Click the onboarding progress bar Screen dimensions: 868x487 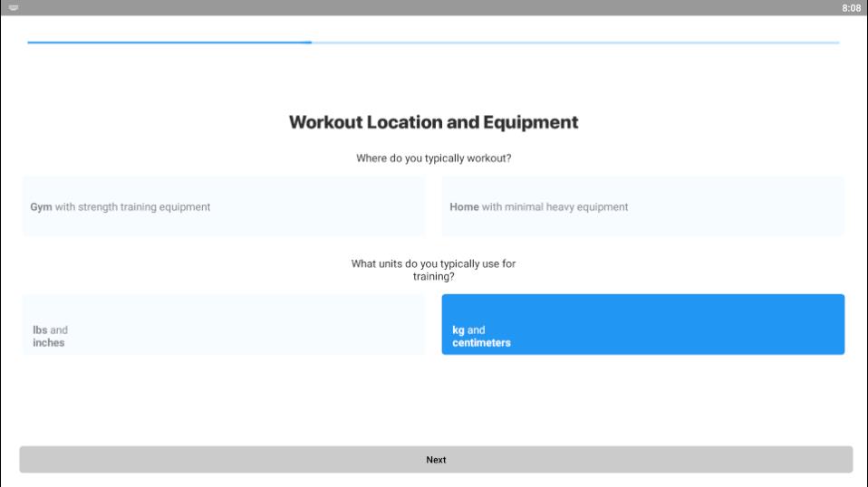[x=433, y=43]
